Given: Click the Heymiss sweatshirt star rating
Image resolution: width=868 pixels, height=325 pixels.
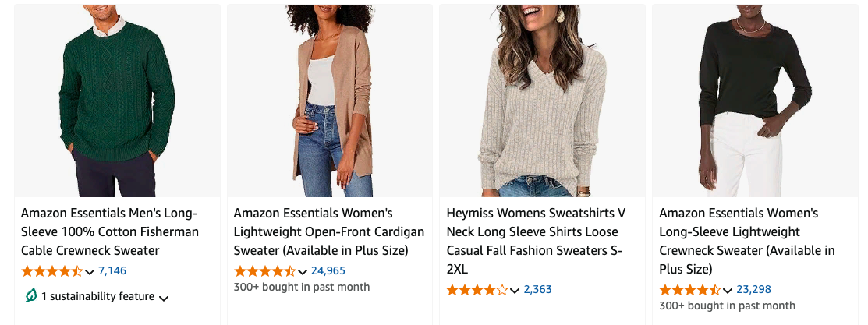Looking at the screenshot, I should [477, 290].
